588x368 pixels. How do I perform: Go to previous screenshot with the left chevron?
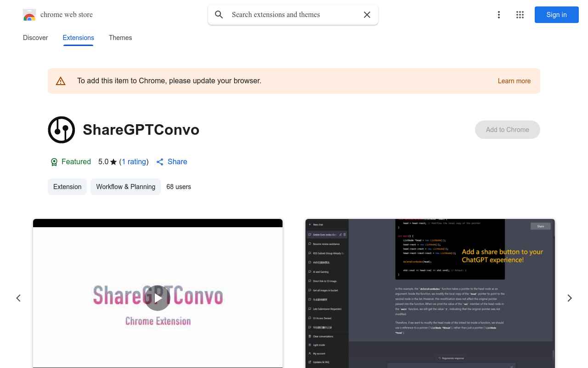[18, 298]
